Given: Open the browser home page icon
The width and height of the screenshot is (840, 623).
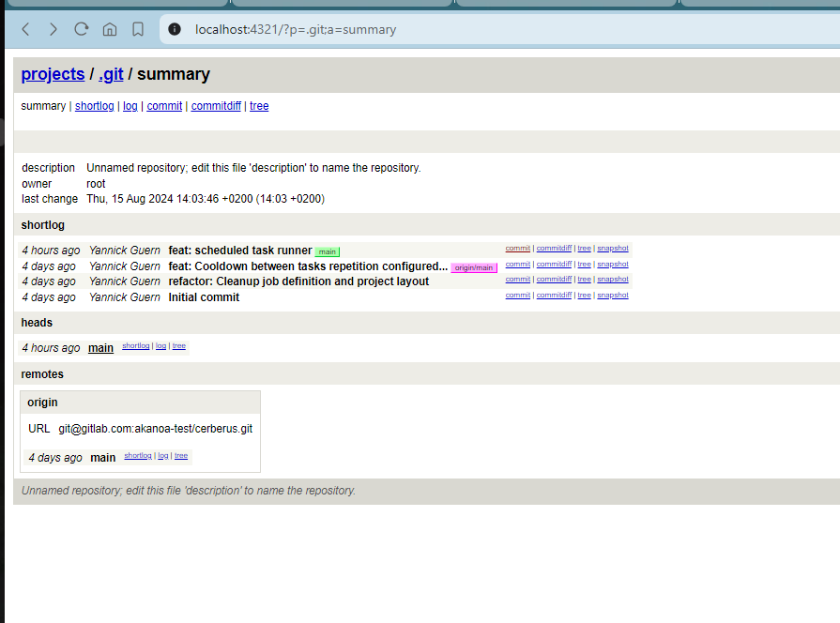Looking at the screenshot, I should pos(110,29).
